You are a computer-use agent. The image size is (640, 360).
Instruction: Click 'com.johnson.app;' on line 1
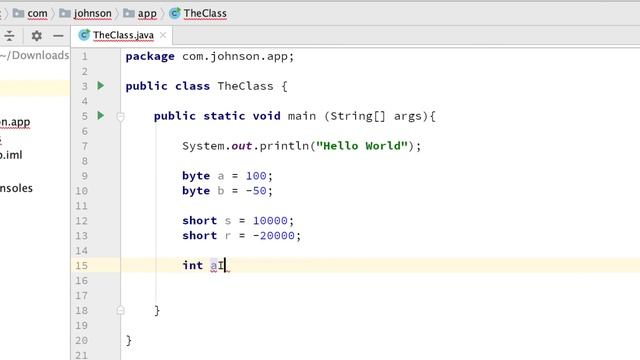pyautogui.click(x=238, y=56)
